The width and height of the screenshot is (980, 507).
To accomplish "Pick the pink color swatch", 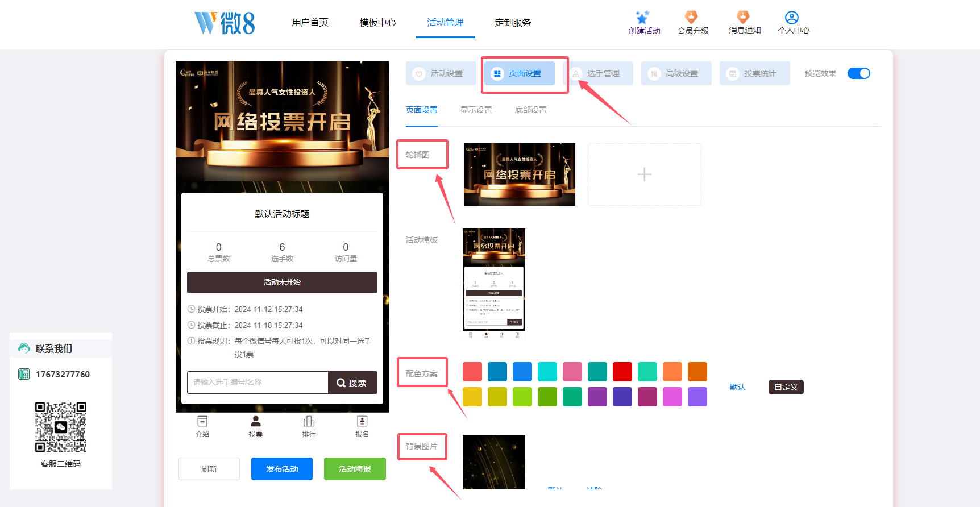I will [x=572, y=372].
